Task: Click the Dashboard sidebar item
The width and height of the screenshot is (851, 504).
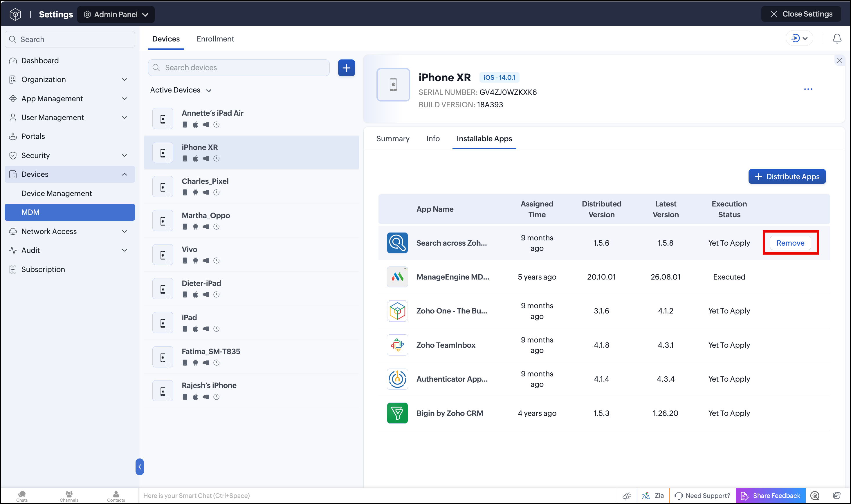Action: [70, 60]
